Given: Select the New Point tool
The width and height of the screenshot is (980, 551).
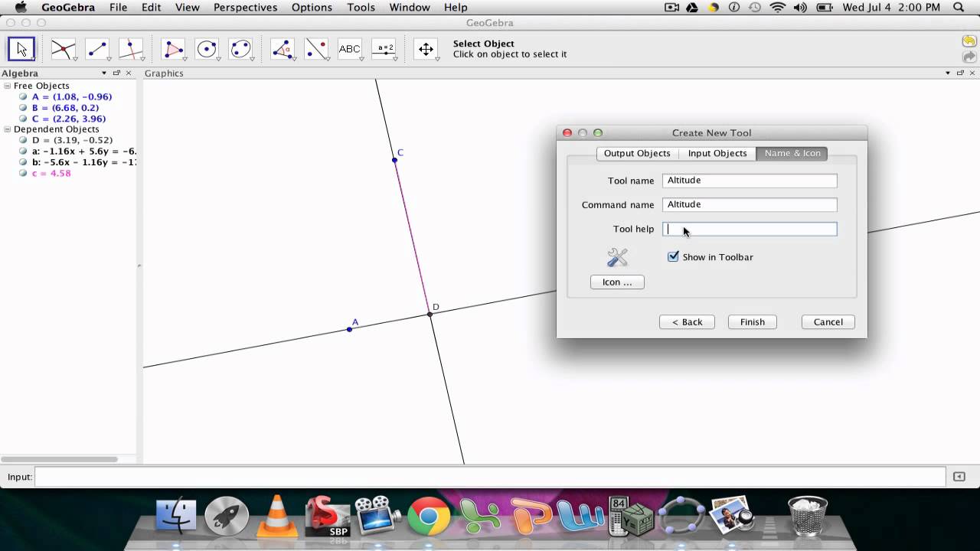Looking at the screenshot, I should [63, 49].
